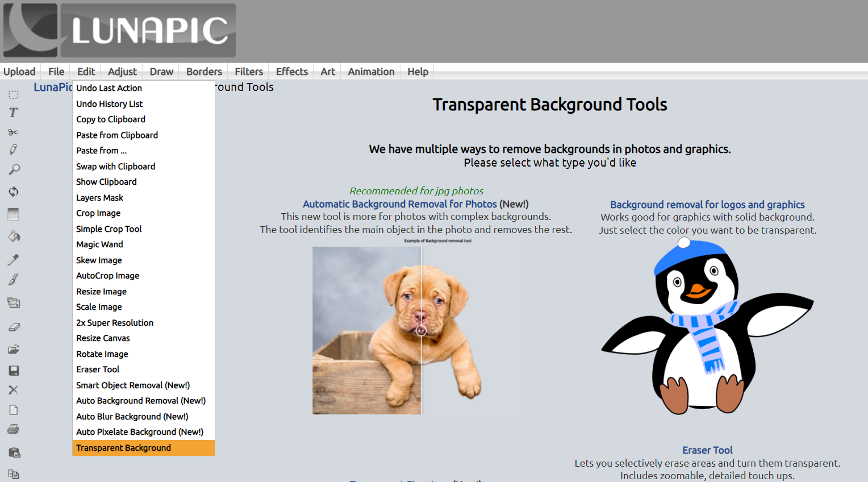Select Transparent Background menu entry
This screenshot has width=868, height=482.
tap(144, 448)
